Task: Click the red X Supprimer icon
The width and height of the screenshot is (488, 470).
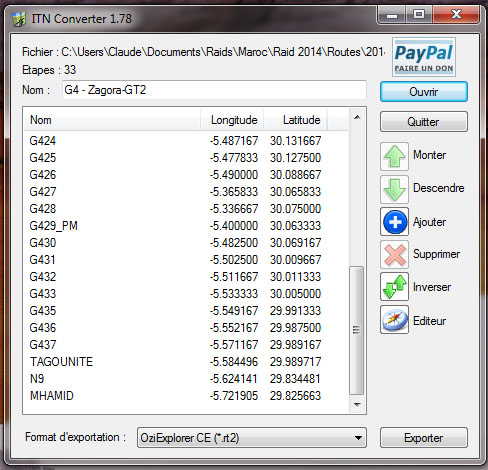Action: 394,255
